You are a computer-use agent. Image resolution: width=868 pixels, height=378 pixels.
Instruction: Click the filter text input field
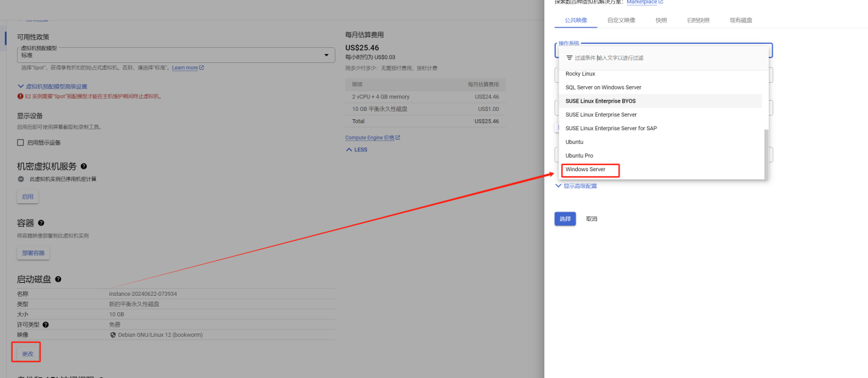click(678, 58)
